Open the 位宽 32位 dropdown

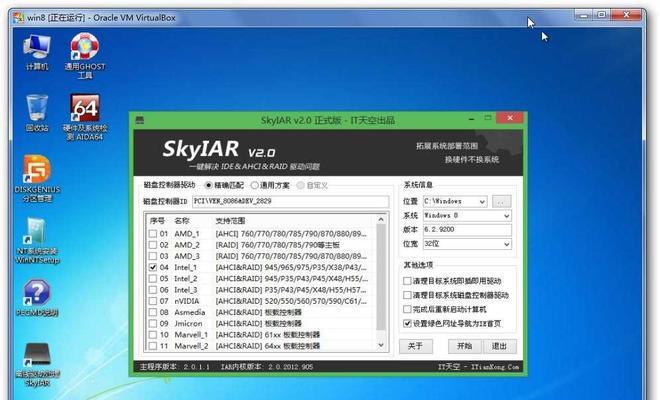pyautogui.click(x=467, y=244)
